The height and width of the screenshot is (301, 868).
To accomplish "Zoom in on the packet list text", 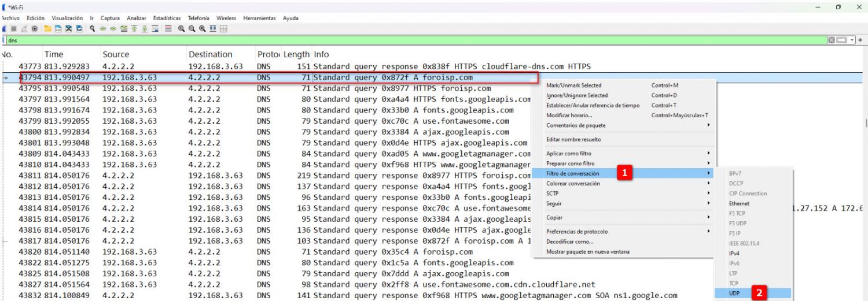I will (181, 29).
